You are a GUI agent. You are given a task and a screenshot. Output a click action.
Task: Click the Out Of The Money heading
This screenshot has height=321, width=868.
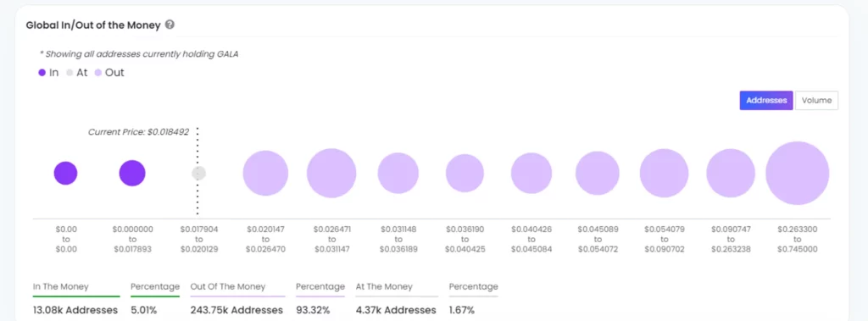coord(228,286)
